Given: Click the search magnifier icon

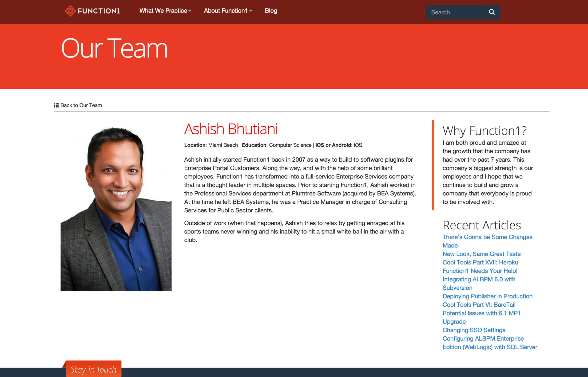Looking at the screenshot, I should tap(491, 12).
